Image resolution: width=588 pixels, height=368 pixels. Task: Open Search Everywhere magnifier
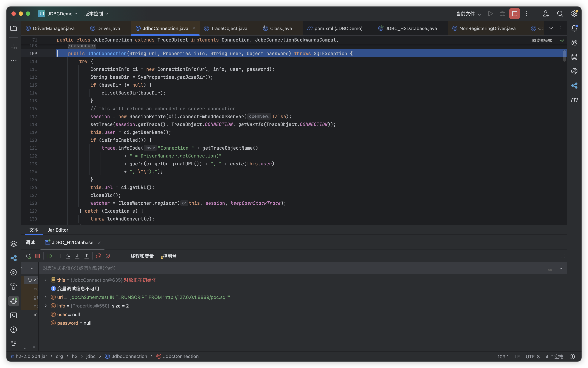(x=560, y=14)
